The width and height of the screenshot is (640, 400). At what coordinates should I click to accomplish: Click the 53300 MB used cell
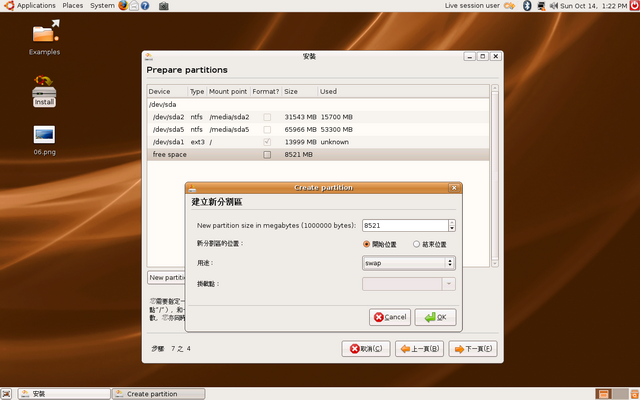[336, 130]
